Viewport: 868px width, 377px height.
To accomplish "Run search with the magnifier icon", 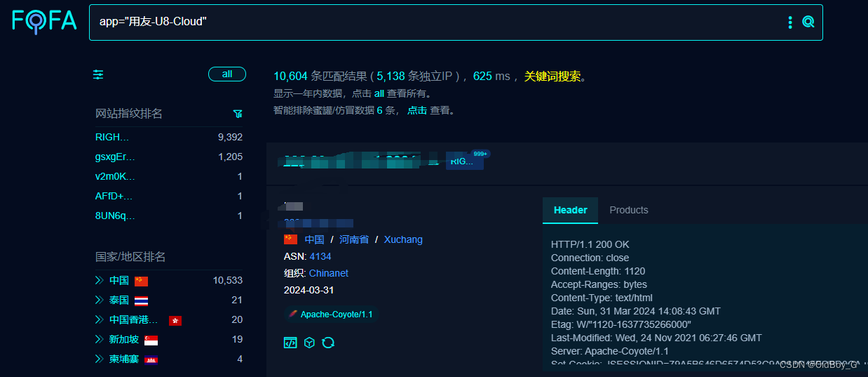I will tap(808, 22).
